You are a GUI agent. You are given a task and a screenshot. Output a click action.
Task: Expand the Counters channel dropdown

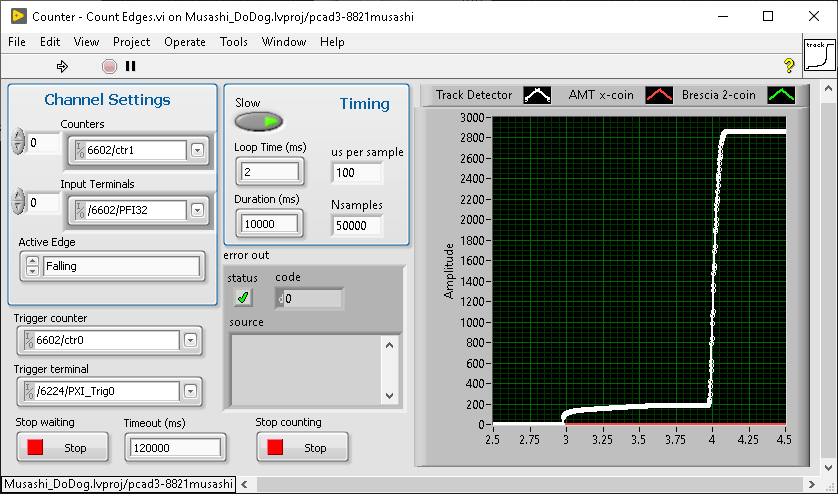(x=197, y=150)
